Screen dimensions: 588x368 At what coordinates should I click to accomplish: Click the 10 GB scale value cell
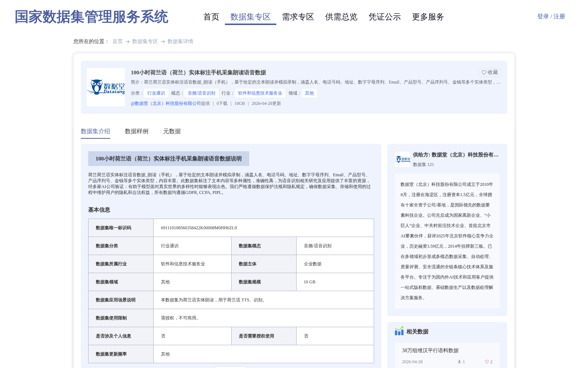pyautogui.click(x=335, y=282)
